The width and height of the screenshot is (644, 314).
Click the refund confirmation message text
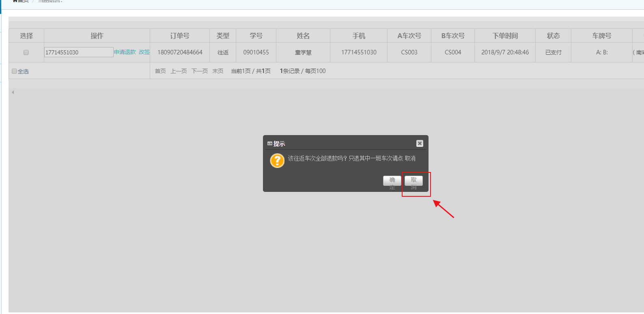[x=352, y=158]
